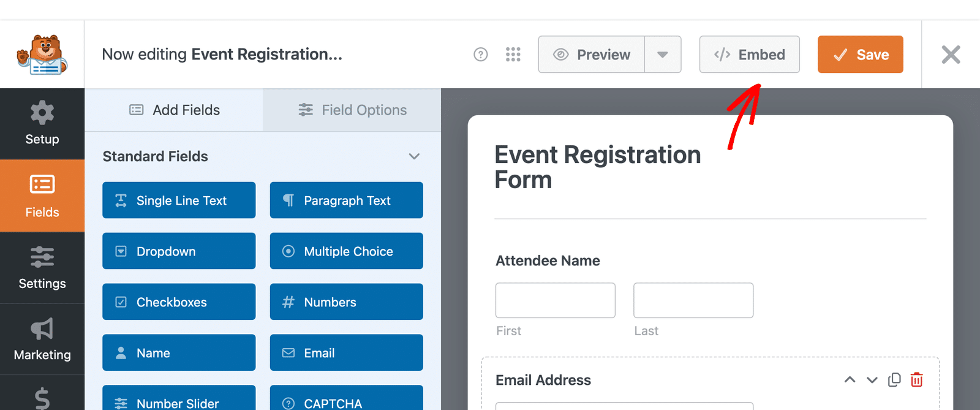Add a Dropdown field
The width and height of the screenshot is (980, 410).
click(x=179, y=251)
